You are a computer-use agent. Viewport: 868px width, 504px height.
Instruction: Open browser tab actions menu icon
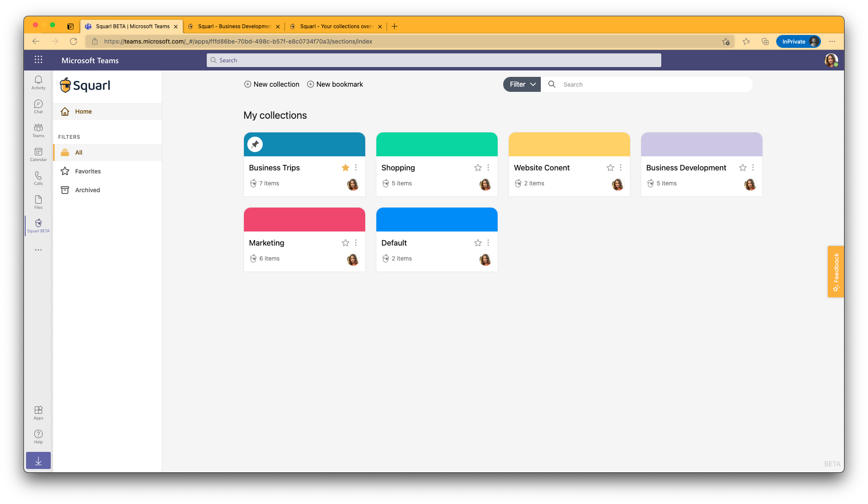[70, 26]
